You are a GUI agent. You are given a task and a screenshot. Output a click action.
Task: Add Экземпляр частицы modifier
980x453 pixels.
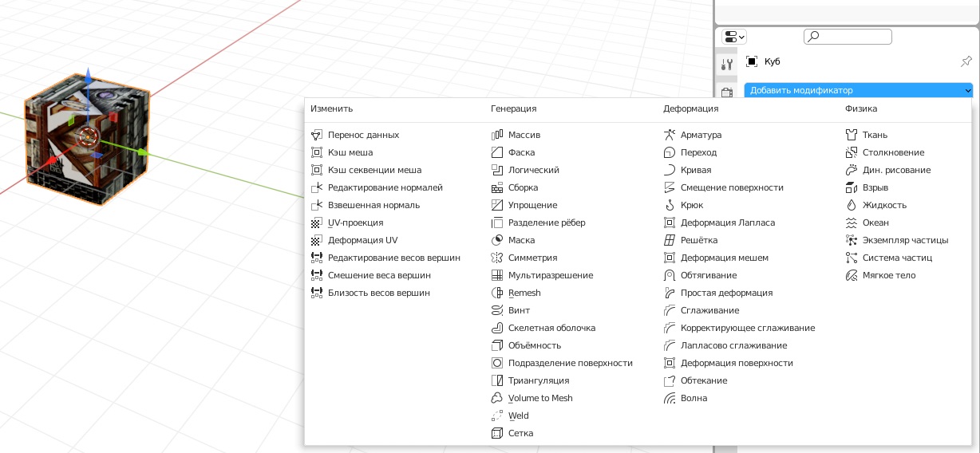897,240
